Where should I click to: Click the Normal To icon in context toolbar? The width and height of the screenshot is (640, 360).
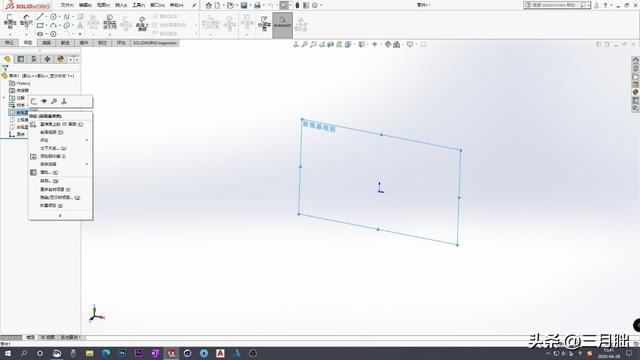[64, 101]
